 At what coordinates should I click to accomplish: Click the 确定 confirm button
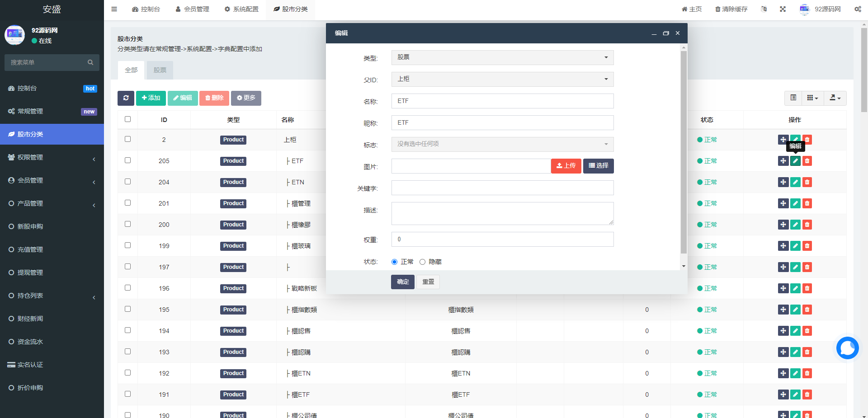click(x=402, y=282)
